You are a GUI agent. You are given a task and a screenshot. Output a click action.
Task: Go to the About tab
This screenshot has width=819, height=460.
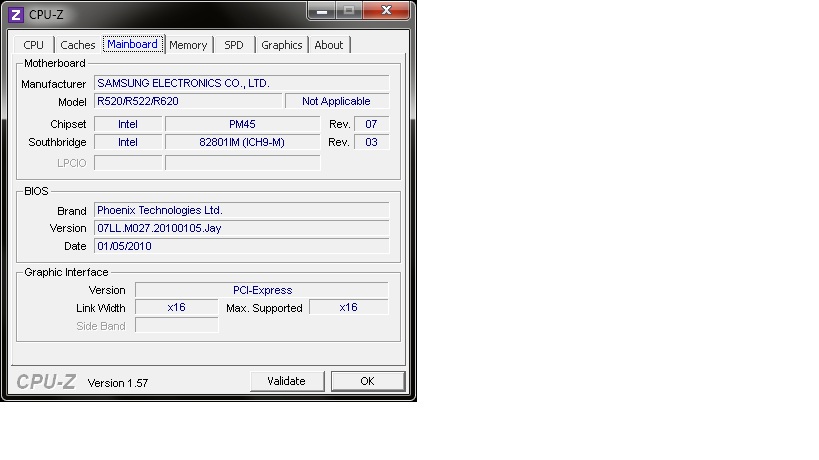[x=329, y=45]
